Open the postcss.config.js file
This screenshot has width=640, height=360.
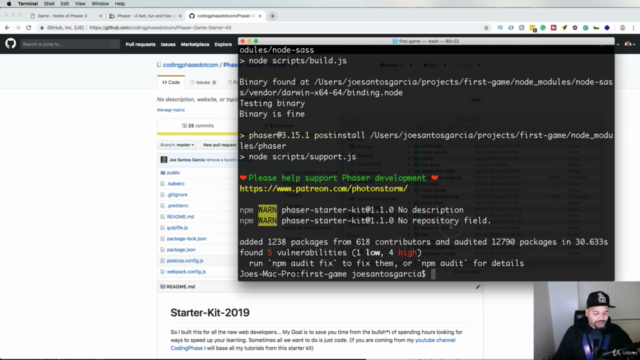185,261
